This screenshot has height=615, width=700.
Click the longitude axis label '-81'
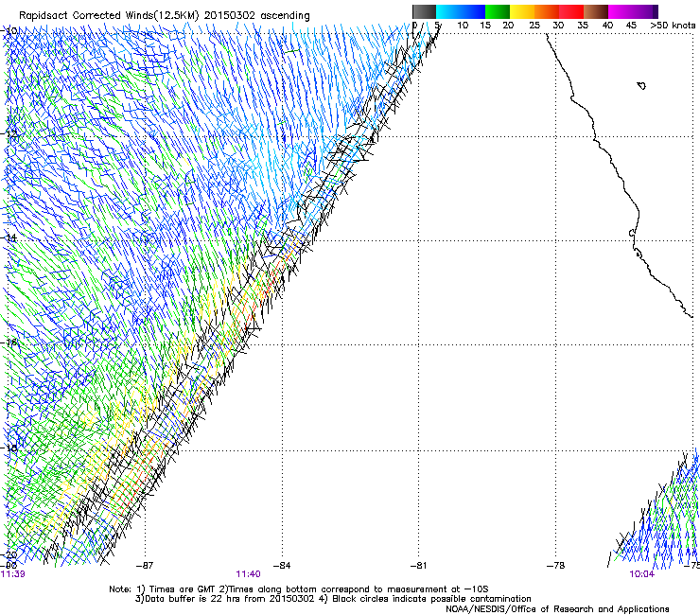click(x=418, y=566)
